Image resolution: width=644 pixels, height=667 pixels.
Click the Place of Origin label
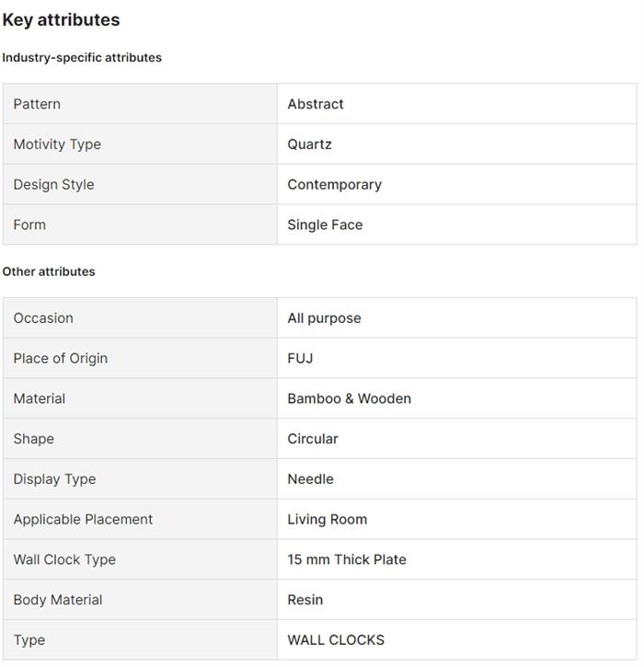[x=61, y=358]
